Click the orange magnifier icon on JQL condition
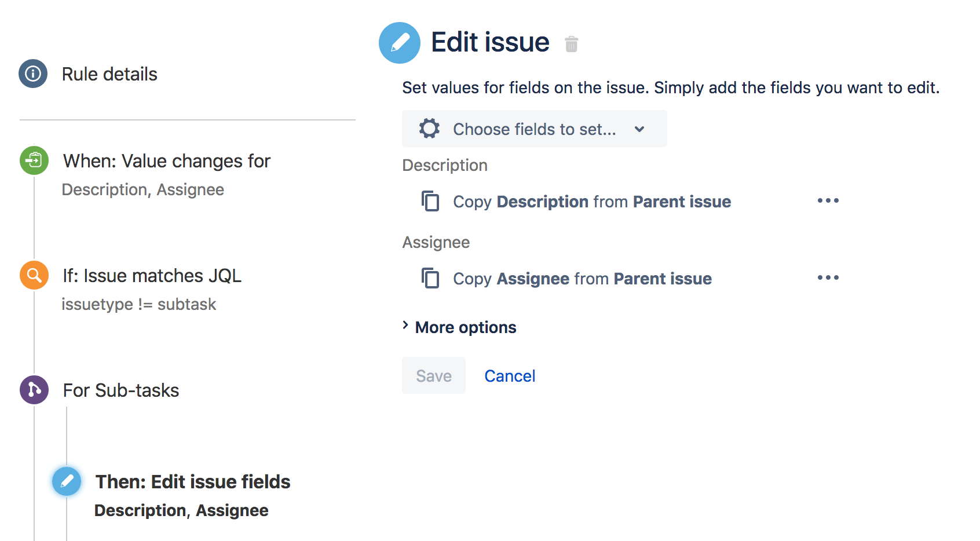The image size is (980, 541). click(34, 275)
